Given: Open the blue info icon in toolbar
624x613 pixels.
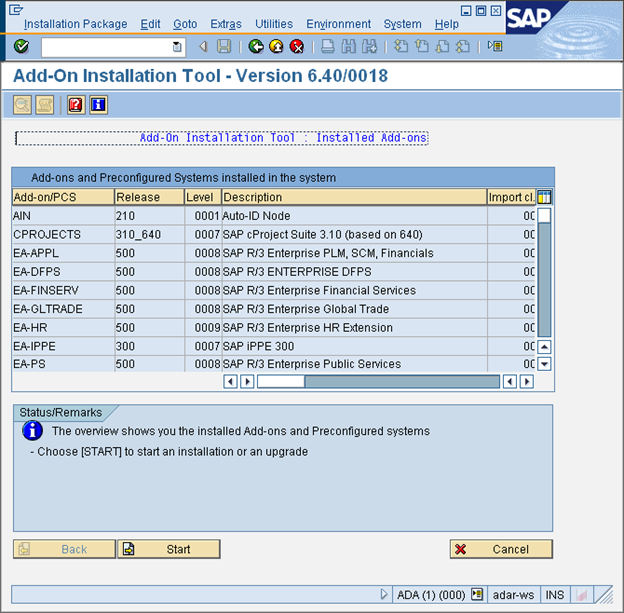Looking at the screenshot, I should pyautogui.click(x=98, y=105).
